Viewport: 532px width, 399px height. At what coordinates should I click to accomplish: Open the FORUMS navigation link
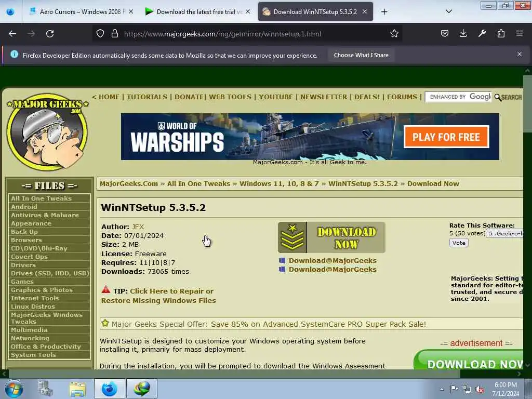[x=402, y=97]
